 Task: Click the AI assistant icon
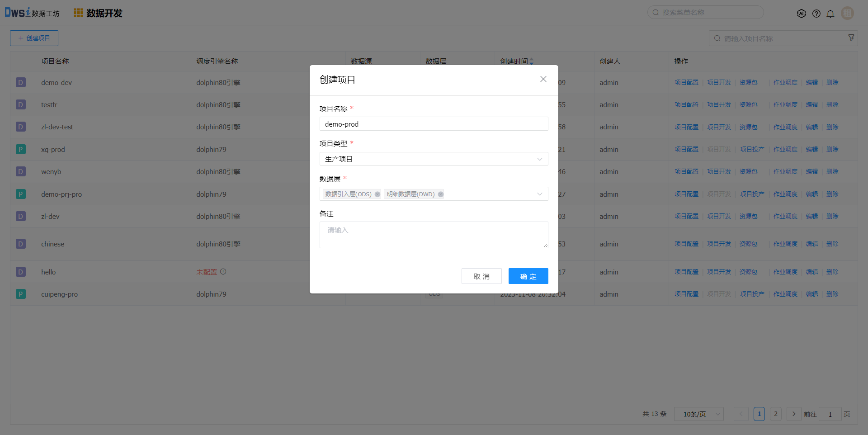tap(801, 14)
